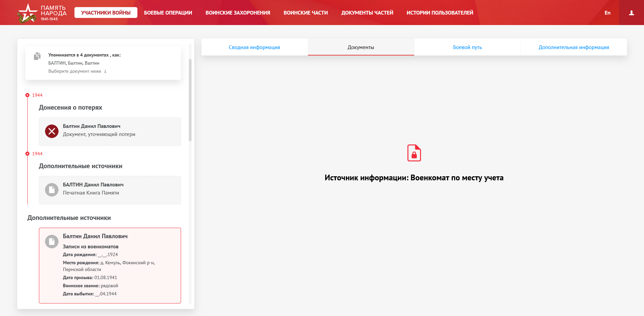
Task: Click the document icon beside Записи из военкоматов
Action: pyautogui.click(x=52, y=242)
